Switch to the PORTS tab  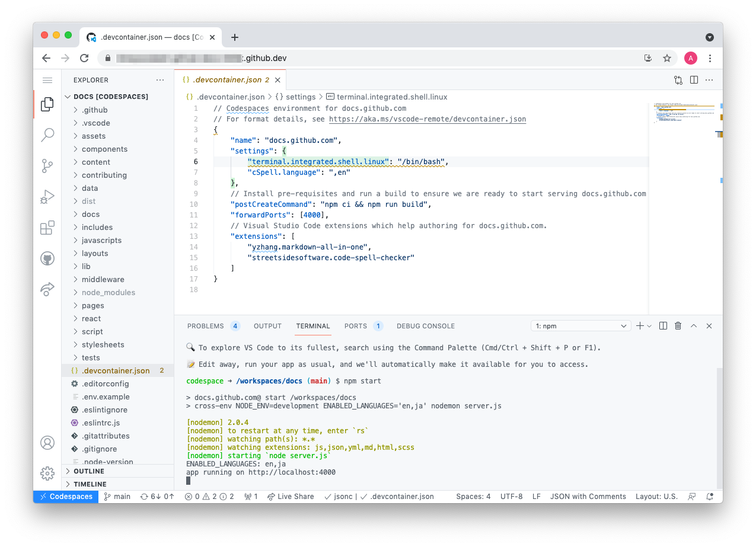[x=356, y=325]
